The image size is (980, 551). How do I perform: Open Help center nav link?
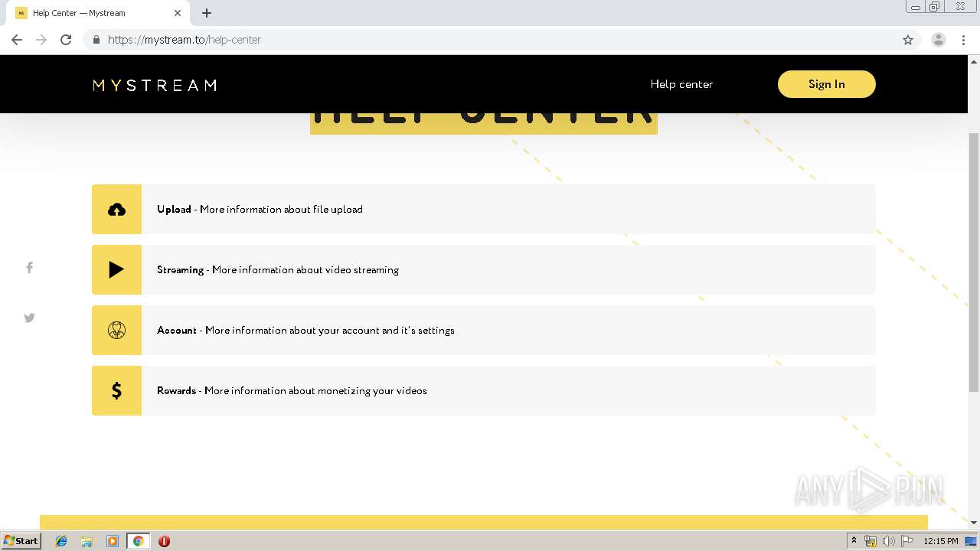click(x=681, y=84)
